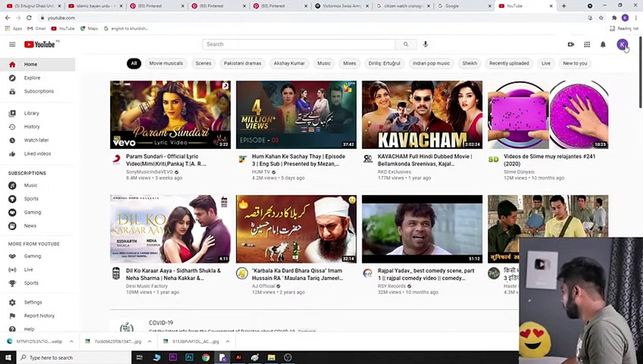Select Home in the sidebar
The image size is (643, 364).
37,64
